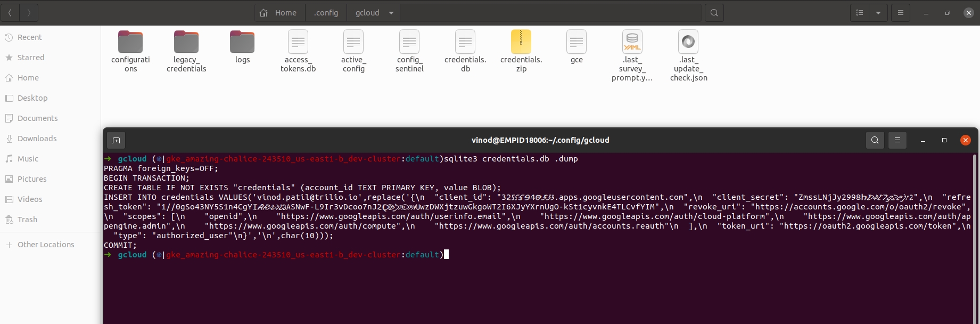Open the legacy_credentials folder
This screenshot has height=324, width=980.
pos(186,43)
